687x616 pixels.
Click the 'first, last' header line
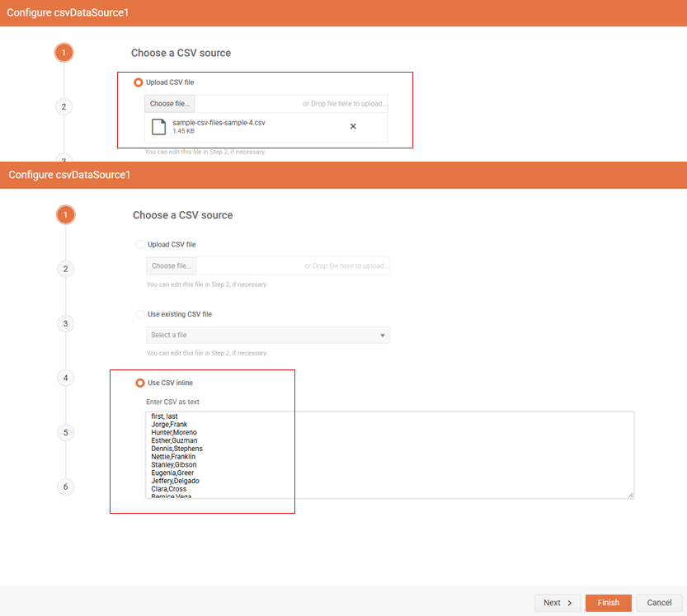pos(164,416)
